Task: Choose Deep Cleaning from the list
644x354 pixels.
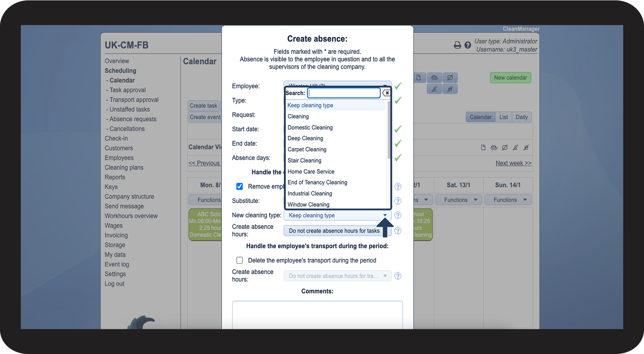Action: (335, 139)
